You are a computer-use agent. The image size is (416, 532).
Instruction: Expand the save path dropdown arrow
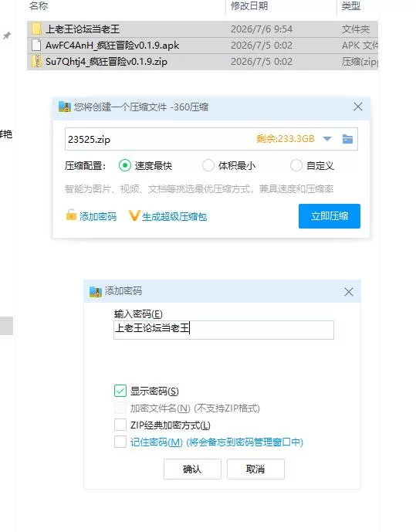pyautogui.click(x=327, y=139)
